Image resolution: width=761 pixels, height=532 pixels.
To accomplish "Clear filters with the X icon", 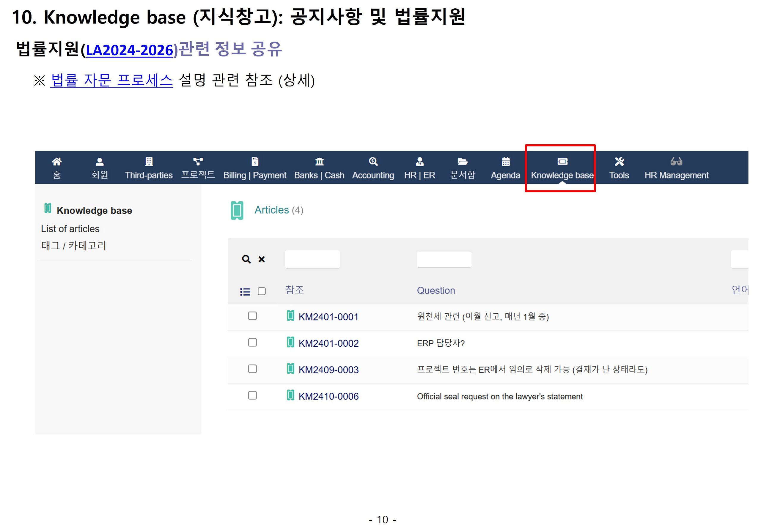I will (x=262, y=259).
